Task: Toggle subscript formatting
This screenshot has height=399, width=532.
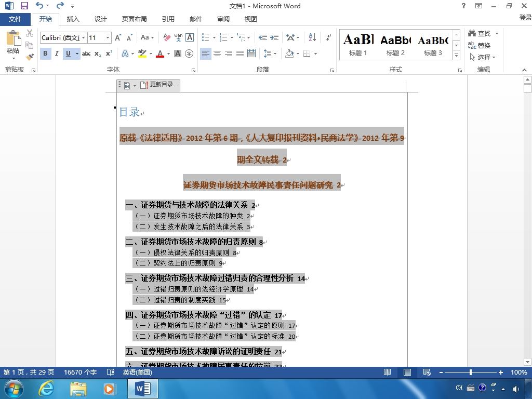Action: (98, 54)
